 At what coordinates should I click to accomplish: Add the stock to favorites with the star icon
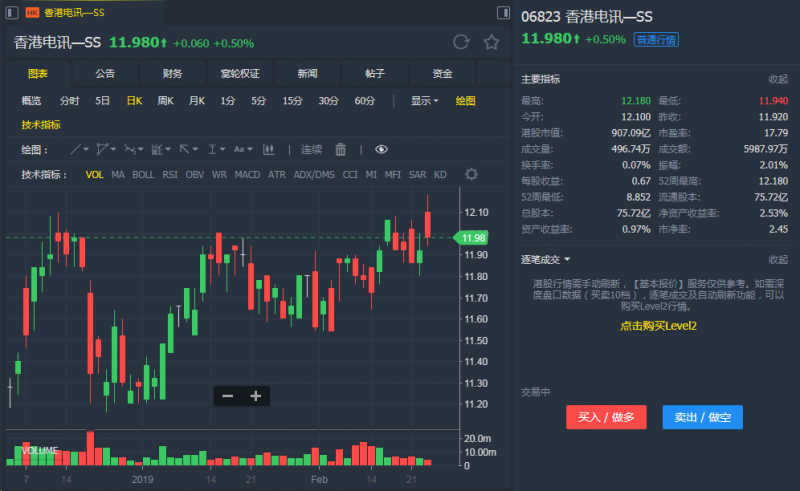tap(491, 42)
